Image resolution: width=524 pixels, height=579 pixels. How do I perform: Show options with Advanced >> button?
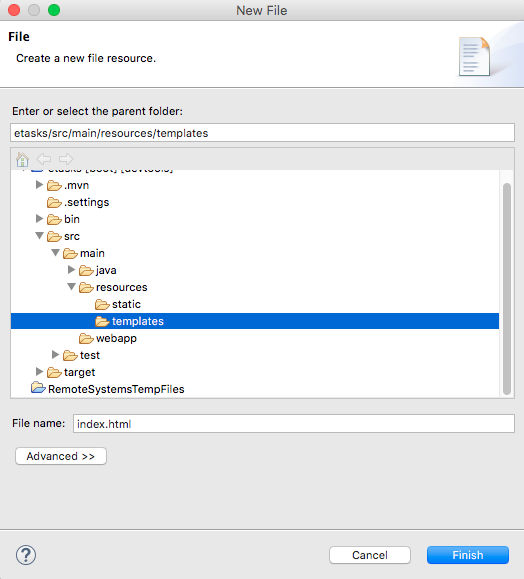(x=61, y=456)
